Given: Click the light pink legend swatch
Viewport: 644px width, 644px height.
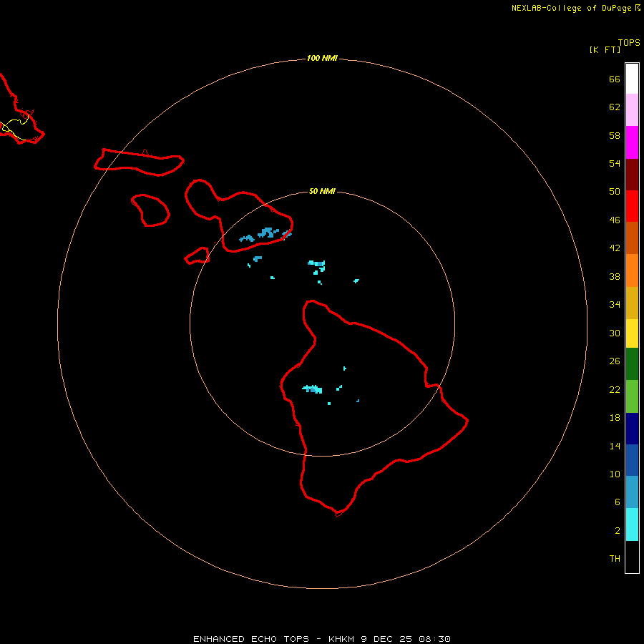Looking at the screenshot, I should [x=632, y=109].
